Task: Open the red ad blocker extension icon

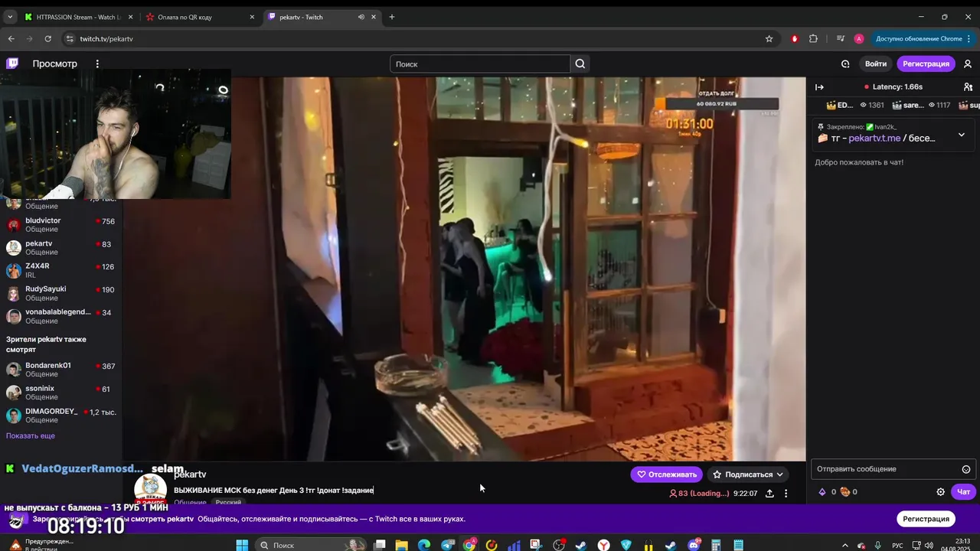Action: tap(795, 38)
